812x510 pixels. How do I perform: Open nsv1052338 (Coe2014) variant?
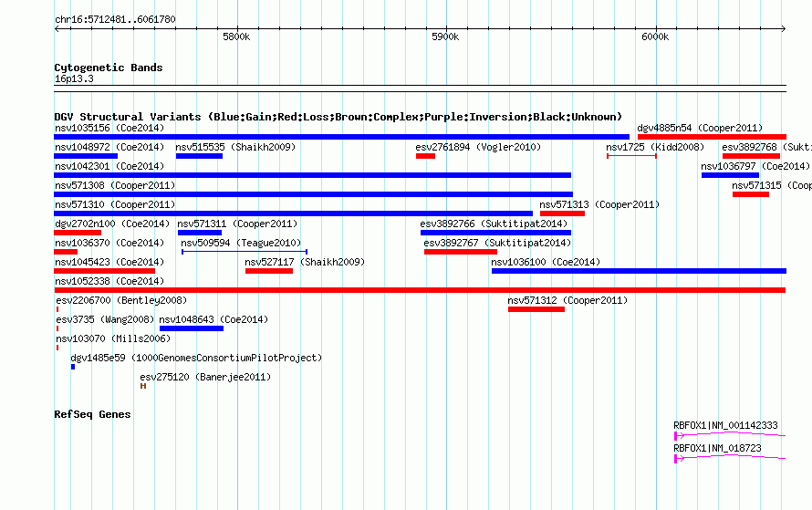point(109,281)
